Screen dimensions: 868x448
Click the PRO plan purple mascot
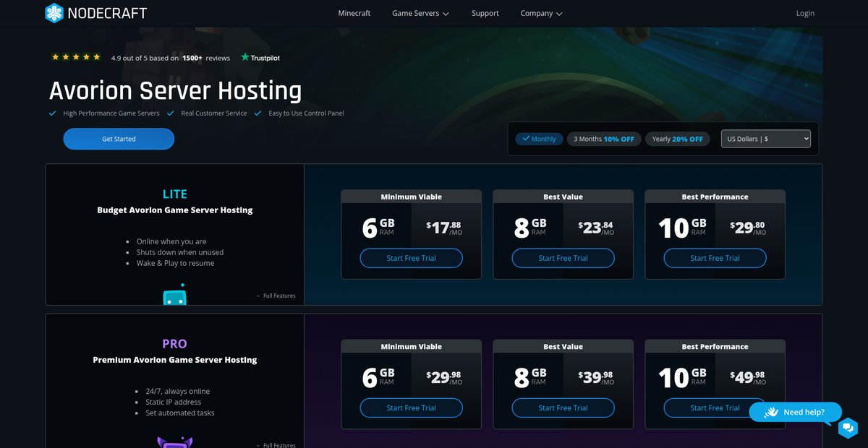click(174, 442)
